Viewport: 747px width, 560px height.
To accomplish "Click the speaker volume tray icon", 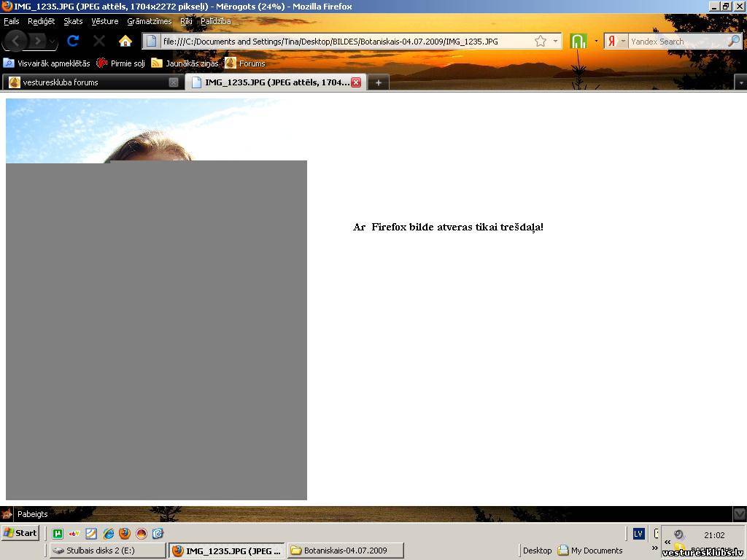I will [x=679, y=534].
